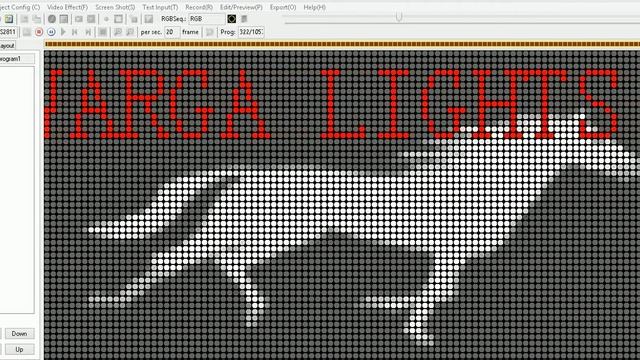This screenshot has width=640, height=360.
Task: Click the blue pause button
Action: tap(51, 32)
